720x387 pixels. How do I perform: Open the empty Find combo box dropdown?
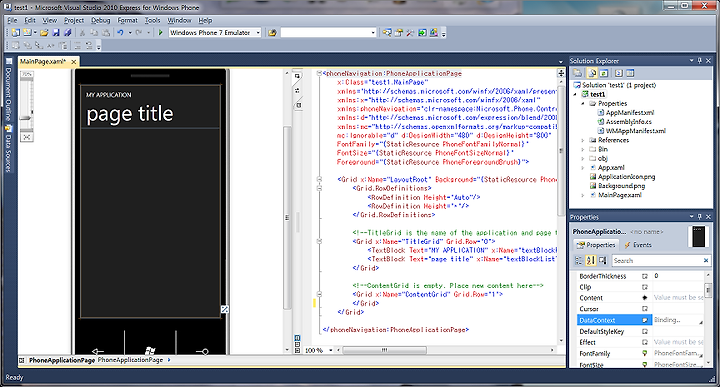tap(373, 33)
